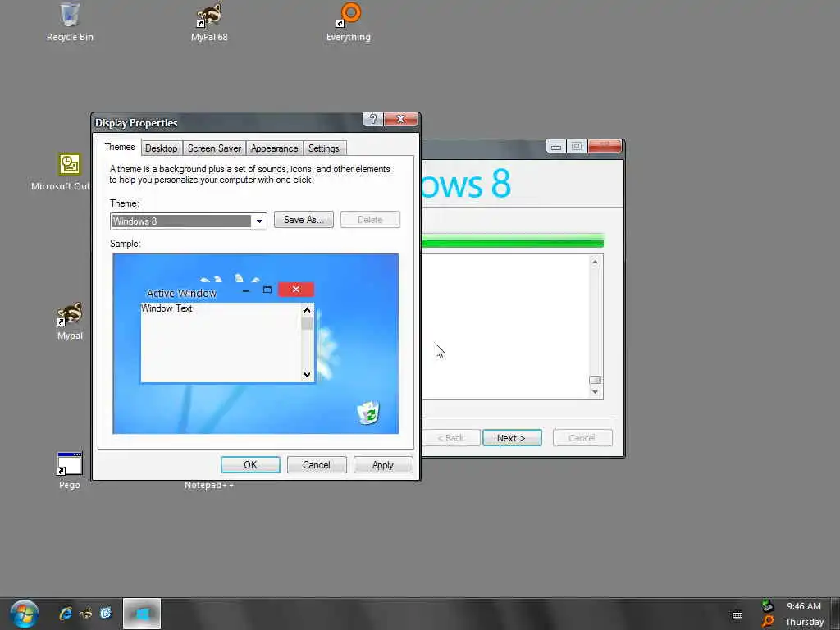The height and width of the screenshot is (630, 840).
Task: Click the third quick launch icon
Action: [106, 614]
